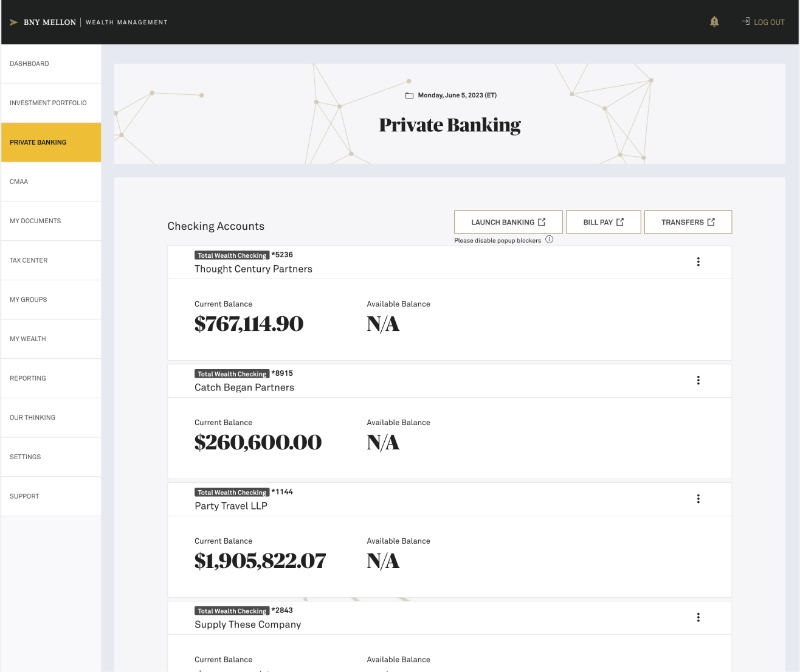Image resolution: width=800 pixels, height=672 pixels.
Task: Click the Bill Pay button
Action: 604,222
